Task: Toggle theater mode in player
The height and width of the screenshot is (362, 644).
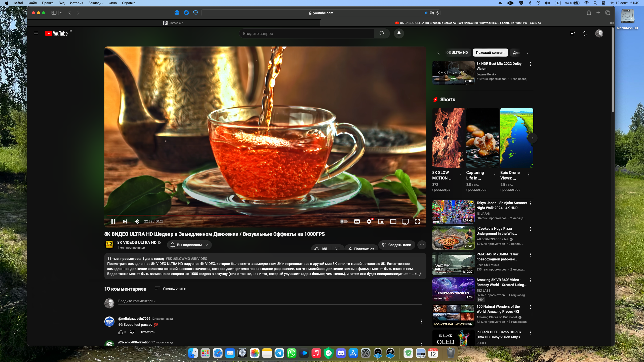Action: pyautogui.click(x=393, y=221)
